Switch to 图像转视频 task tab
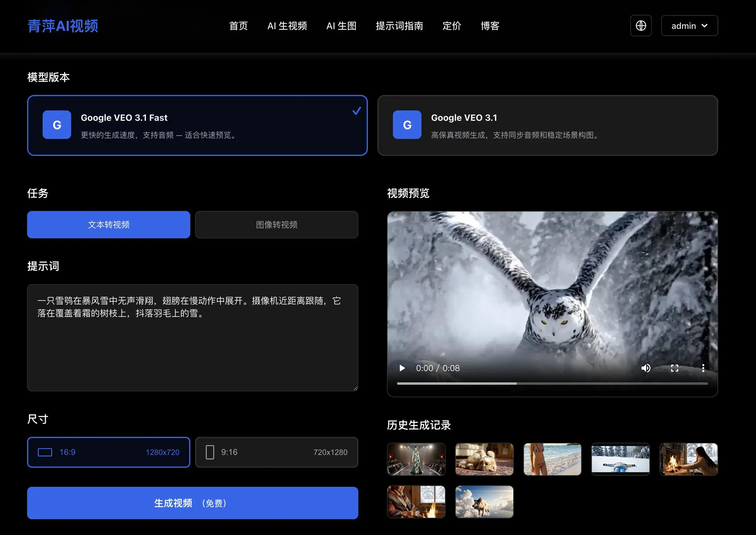This screenshot has height=535, width=756. (276, 225)
